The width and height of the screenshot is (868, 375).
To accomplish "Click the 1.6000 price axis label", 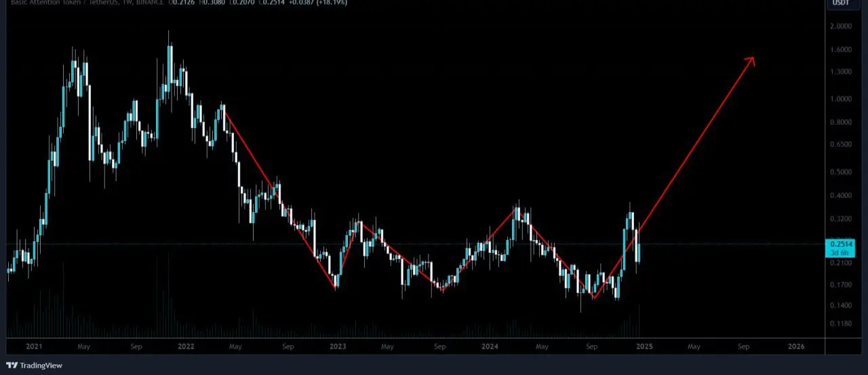I will coord(840,50).
